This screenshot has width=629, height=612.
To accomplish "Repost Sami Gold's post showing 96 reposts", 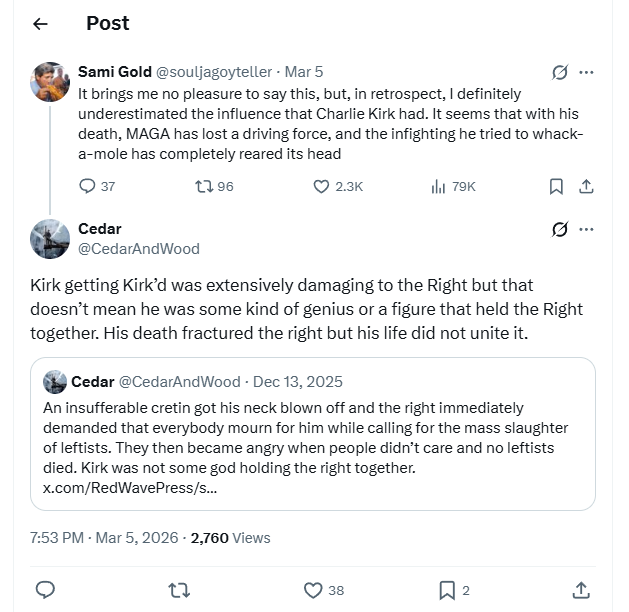I will pos(214,186).
